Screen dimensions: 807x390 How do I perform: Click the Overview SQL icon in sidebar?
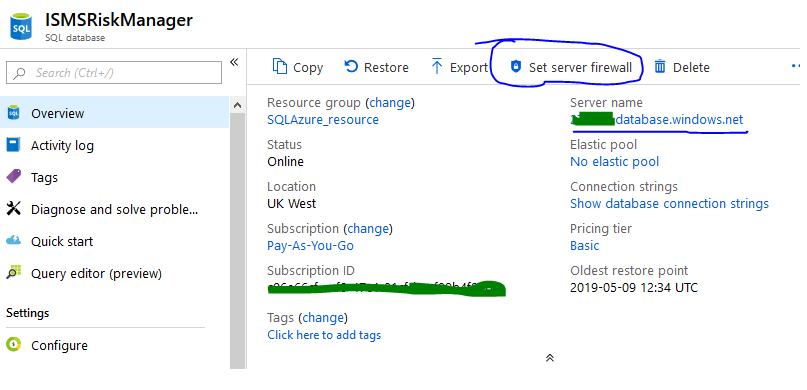tap(13, 113)
